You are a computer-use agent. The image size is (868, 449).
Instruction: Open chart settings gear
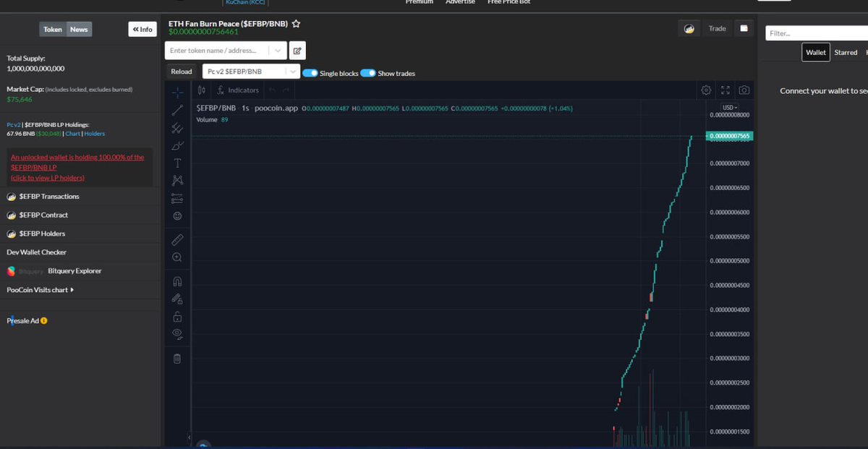tap(707, 90)
